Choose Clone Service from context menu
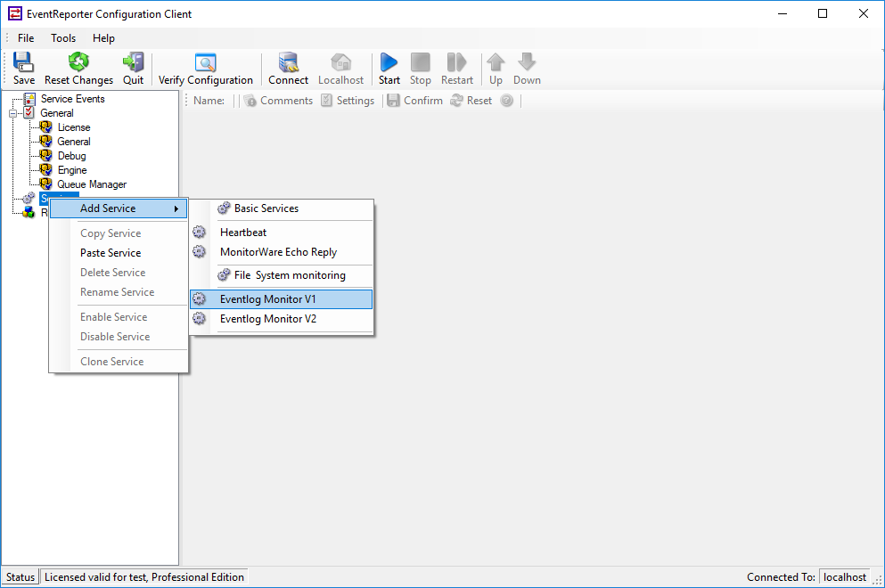Image resolution: width=885 pixels, height=588 pixels. coord(119,361)
